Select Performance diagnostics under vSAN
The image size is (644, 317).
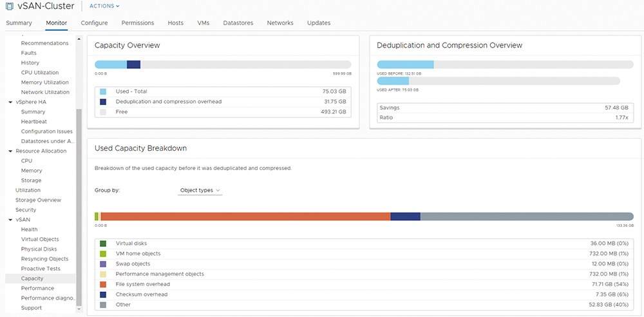point(48,298)
